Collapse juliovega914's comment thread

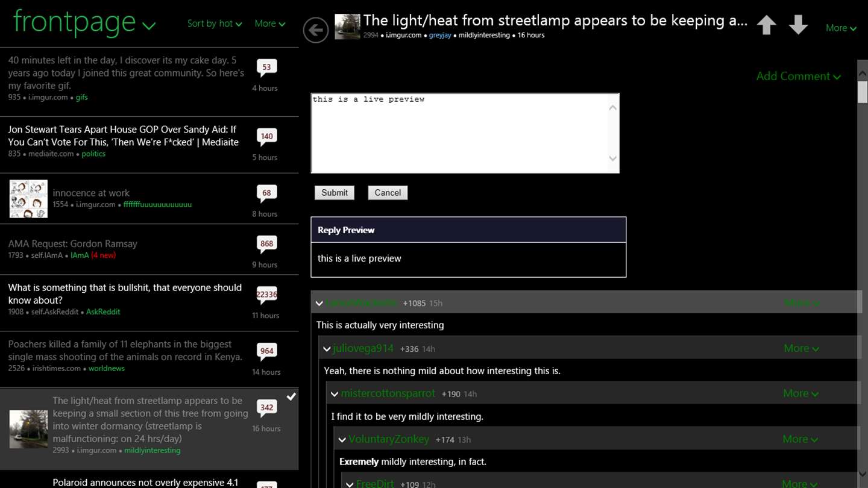(327, 349)
